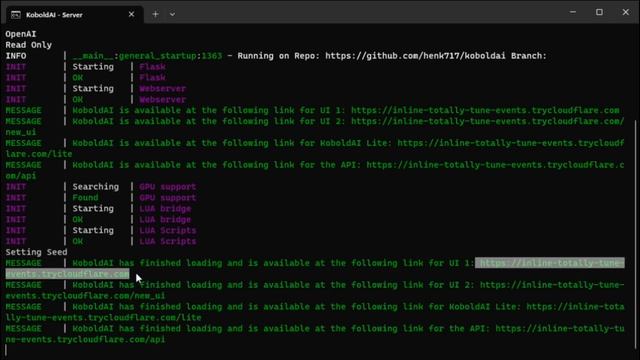Click 'Starting' in the LUA bridge row
The height and width of the screenshot is (360, 640).
(93, 209)
